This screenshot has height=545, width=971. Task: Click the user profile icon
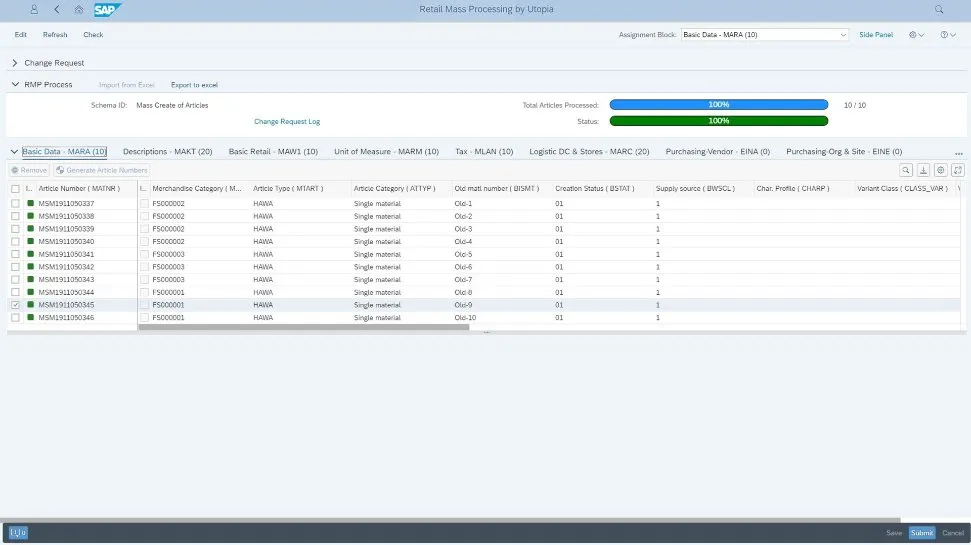(34, 9)
